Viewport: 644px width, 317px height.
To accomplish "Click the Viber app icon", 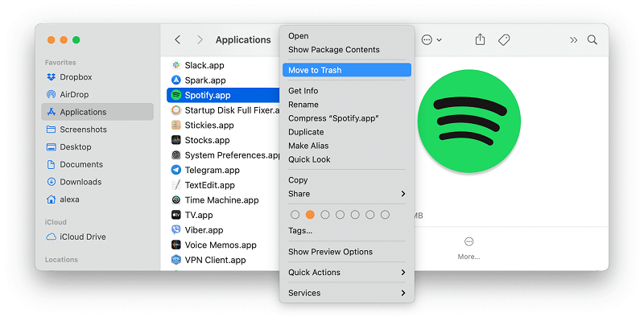I will click(x=176, y=230).
